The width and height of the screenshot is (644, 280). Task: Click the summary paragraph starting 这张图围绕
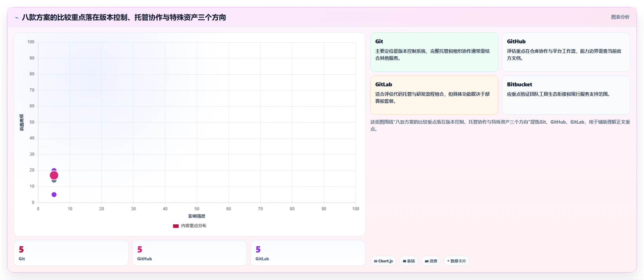(x=500, y=125)
